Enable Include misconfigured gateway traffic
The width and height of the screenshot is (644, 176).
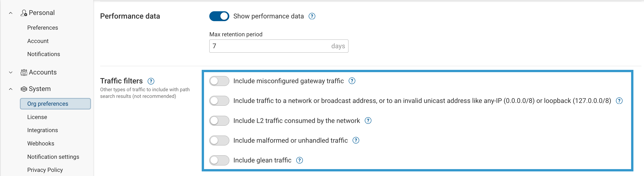[x=219, y=81]
